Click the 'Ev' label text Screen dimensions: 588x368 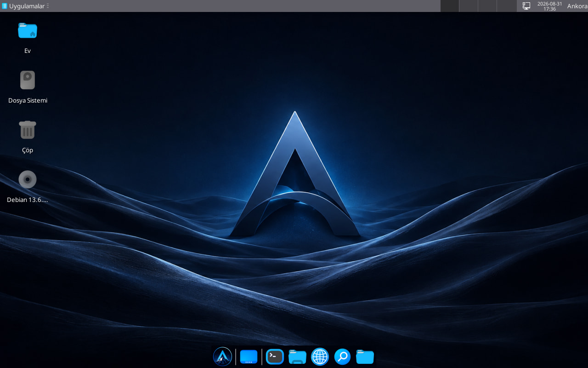click(28, 51)
